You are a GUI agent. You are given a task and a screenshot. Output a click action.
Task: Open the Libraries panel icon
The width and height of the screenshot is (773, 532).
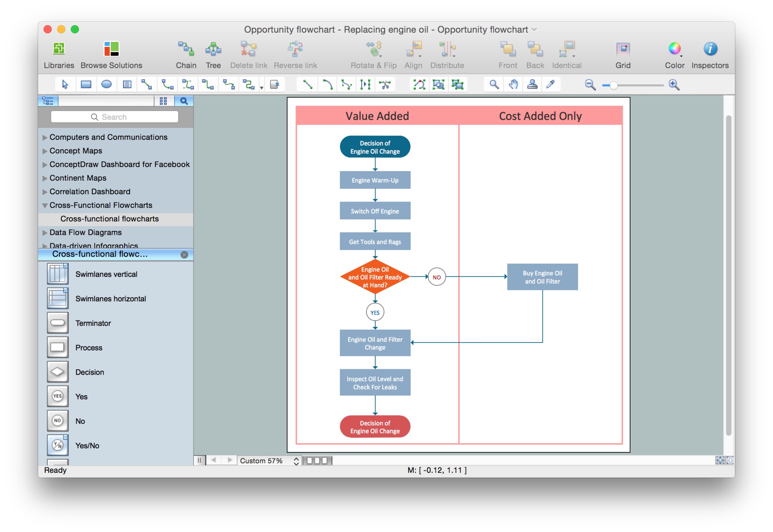[x=59, y=49]
